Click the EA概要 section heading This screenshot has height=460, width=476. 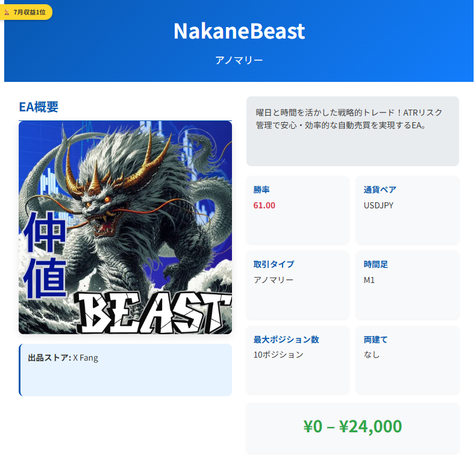pyautogui.click(x=39, y=107)
